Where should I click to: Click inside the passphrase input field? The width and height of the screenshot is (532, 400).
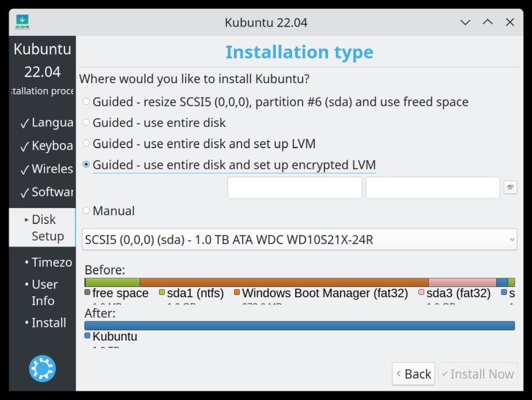point(295,187)
